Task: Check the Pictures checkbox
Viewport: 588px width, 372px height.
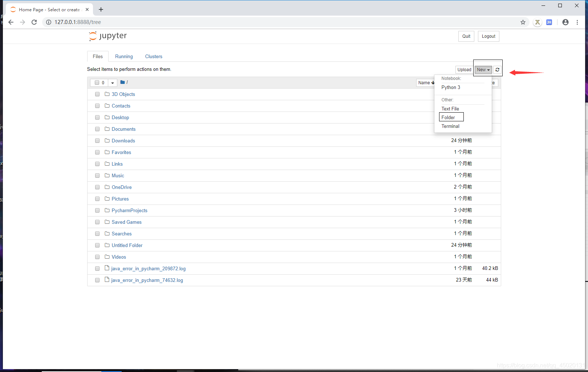Action: (x=97, y=199)
